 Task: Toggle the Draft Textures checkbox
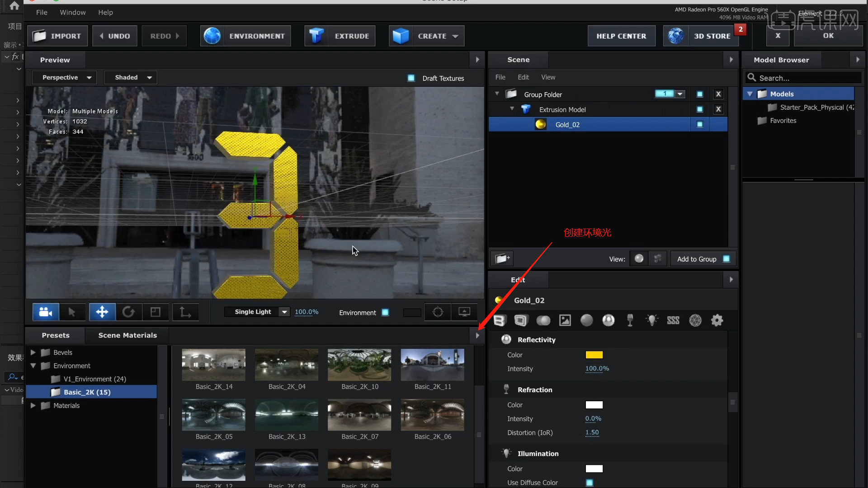(x=411, y=78)
